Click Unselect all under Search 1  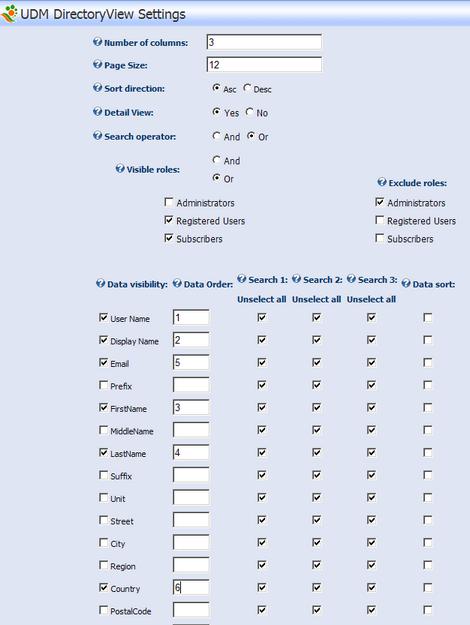point(262,299)
